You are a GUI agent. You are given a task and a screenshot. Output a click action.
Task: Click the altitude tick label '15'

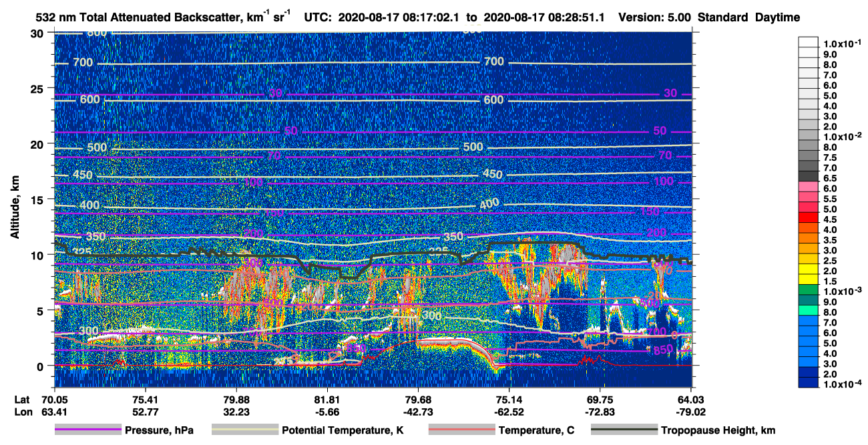[x=39, y=199]
